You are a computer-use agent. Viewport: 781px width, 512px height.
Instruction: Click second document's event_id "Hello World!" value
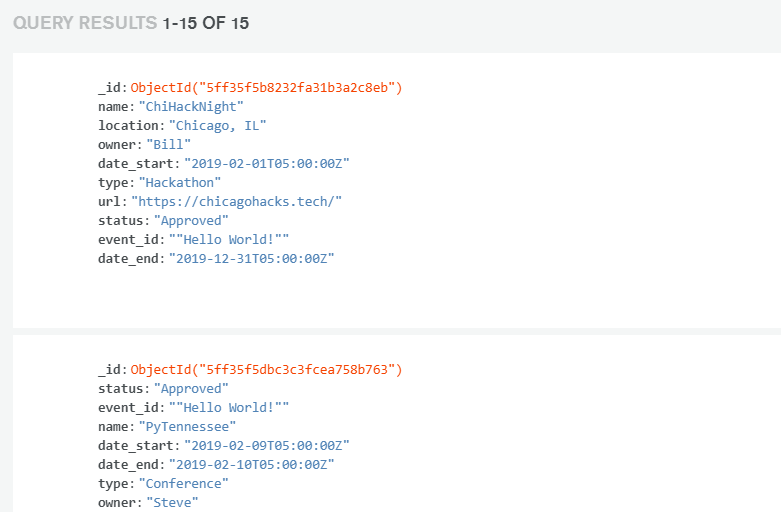tap(228, 407)
